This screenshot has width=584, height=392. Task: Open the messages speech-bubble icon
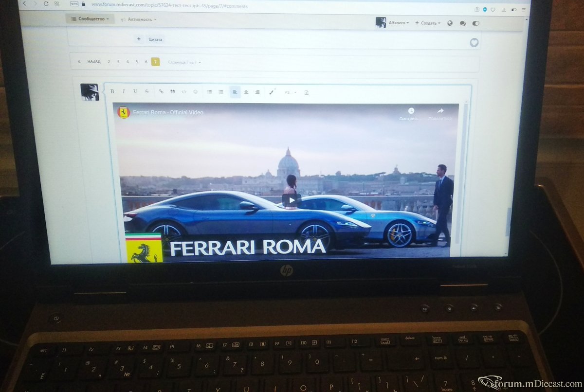click(462, 23)
